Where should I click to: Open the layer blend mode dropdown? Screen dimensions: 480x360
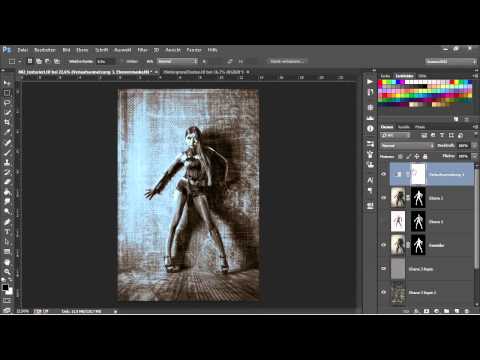click(407, 146)
